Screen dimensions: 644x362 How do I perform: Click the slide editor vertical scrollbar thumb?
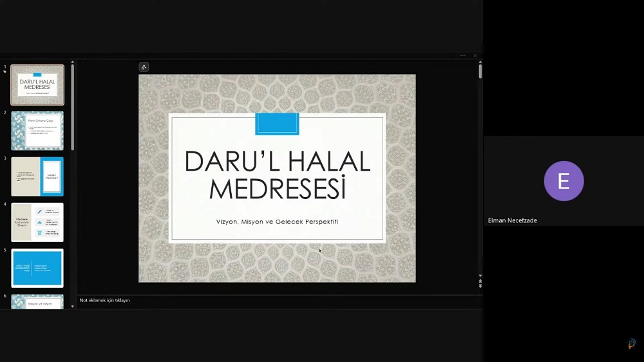point(480,71)
